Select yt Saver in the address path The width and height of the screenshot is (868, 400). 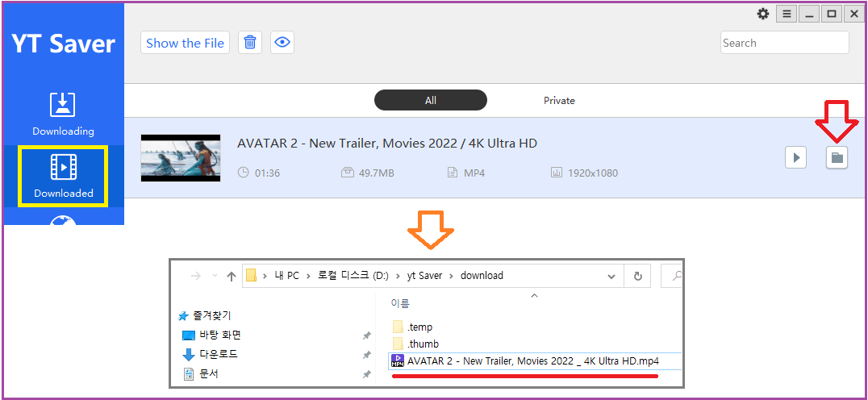pyautogui.click(x=424, y=276)
